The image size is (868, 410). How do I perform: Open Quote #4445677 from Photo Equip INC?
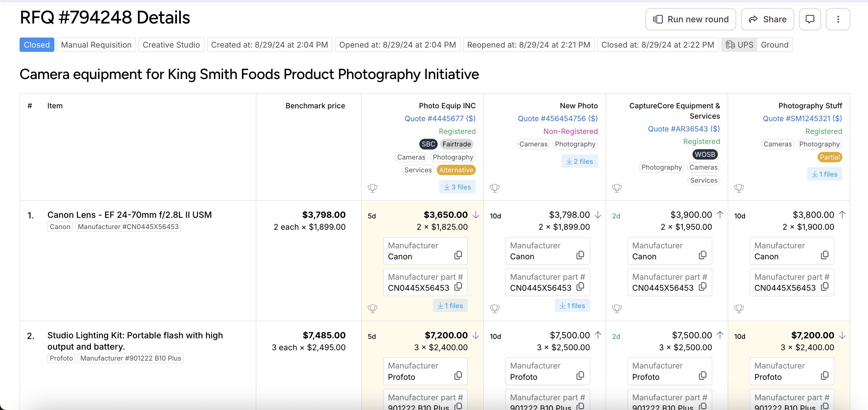pos(440,118)
